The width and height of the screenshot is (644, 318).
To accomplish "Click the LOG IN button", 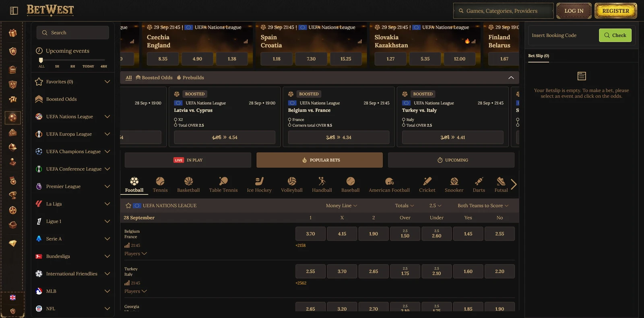I will 574,11.
